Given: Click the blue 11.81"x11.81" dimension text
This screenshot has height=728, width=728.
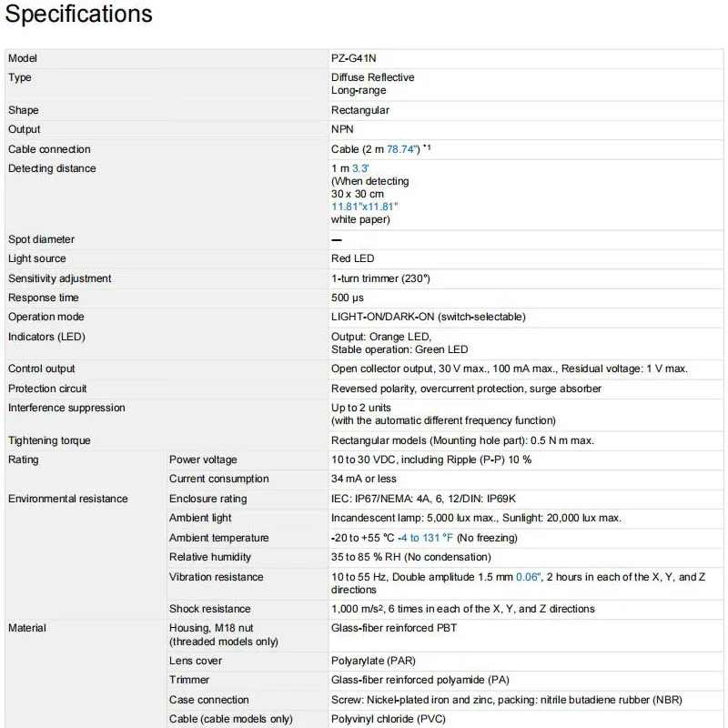Looking at the screenshot, I should 364,207.
